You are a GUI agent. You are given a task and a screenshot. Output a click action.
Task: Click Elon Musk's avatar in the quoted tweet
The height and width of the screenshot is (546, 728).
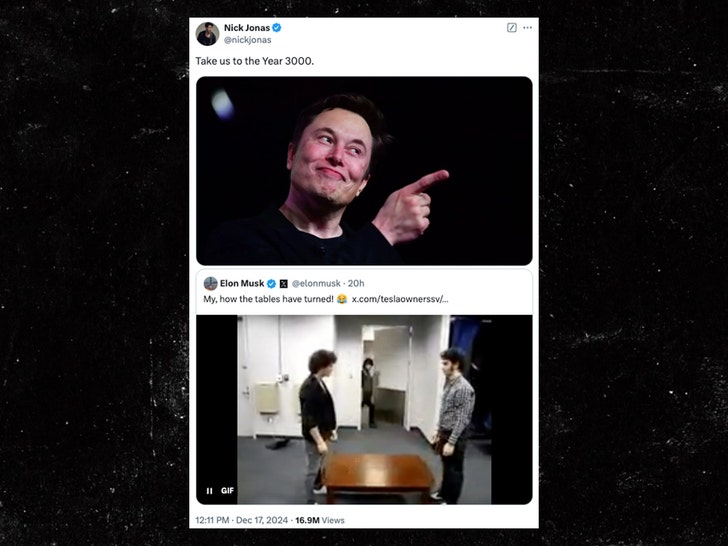pos(210,284)
